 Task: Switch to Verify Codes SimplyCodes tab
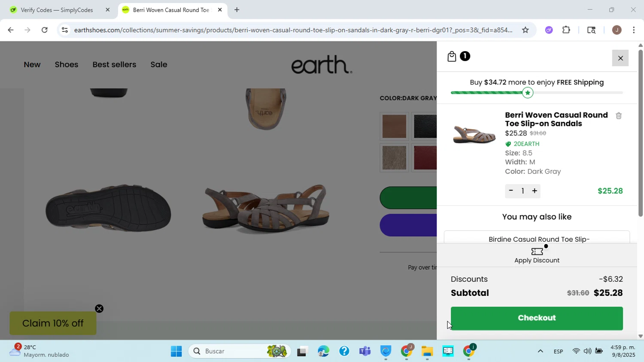[x=57, y=10]
